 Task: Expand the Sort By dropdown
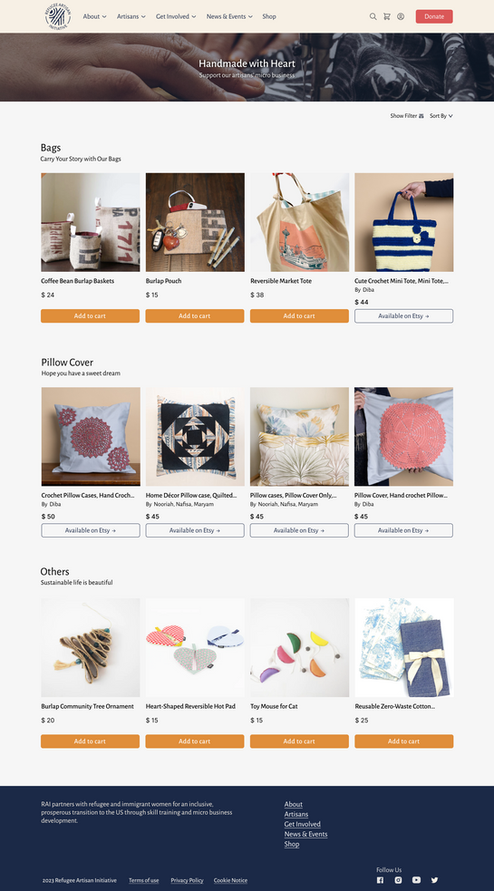(441, 116)
